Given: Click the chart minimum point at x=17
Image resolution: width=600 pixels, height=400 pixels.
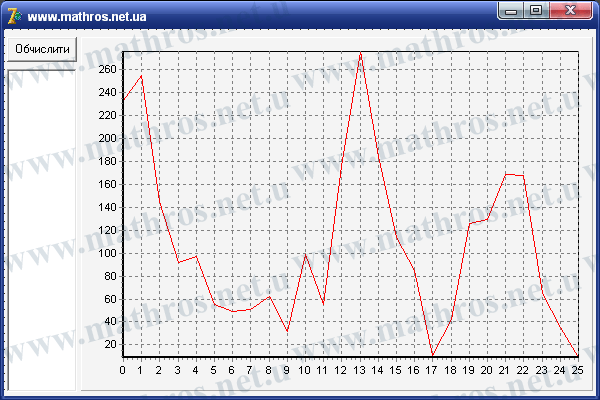Looking at the screenshot, I should tap(433, 355).
